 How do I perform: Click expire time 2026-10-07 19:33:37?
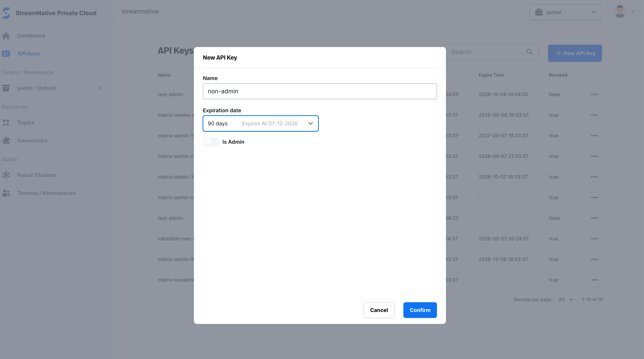click(503, 177)
